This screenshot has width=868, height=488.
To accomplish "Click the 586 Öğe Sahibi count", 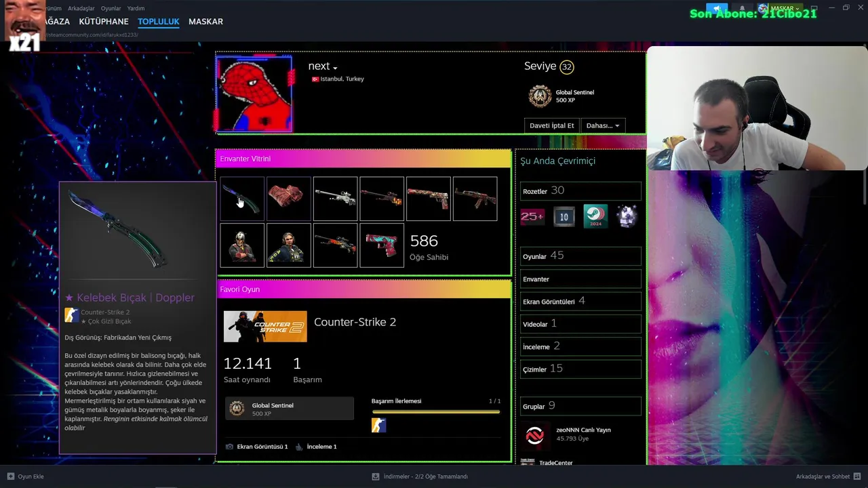I will click(x=429, y=247).
